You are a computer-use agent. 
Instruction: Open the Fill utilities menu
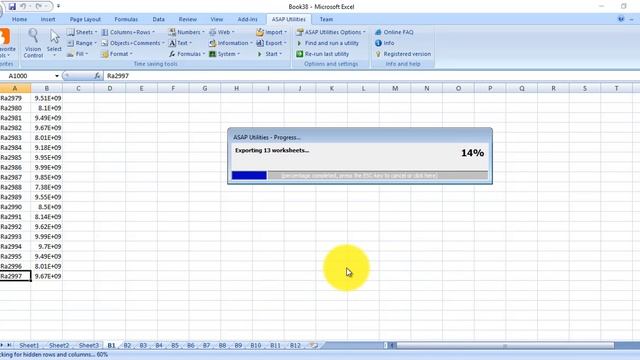coord(78,54)
